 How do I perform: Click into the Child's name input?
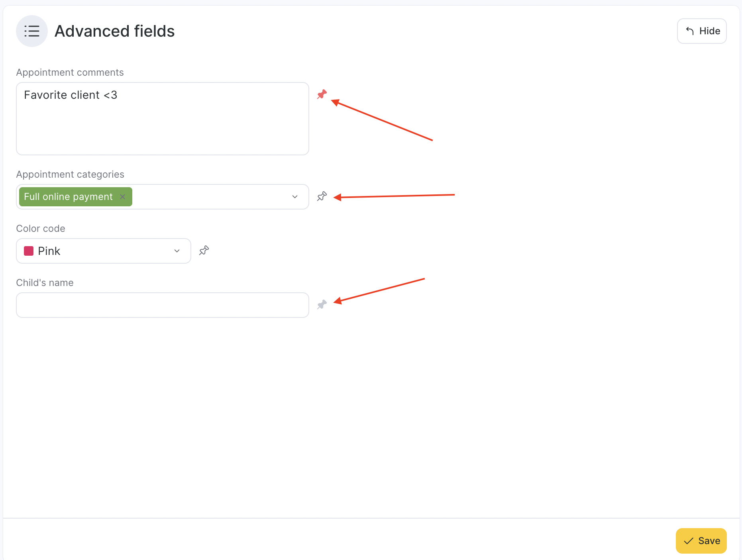[163, 305]
